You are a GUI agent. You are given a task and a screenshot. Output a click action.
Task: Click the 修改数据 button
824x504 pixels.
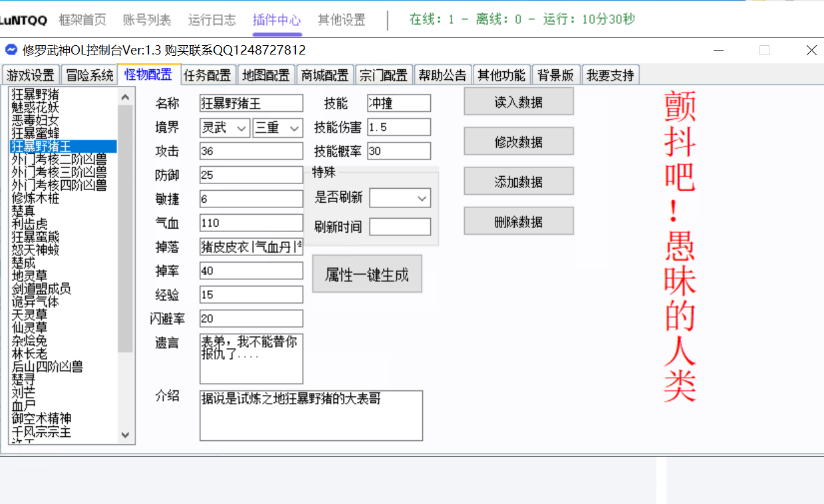tap(518, 141)
